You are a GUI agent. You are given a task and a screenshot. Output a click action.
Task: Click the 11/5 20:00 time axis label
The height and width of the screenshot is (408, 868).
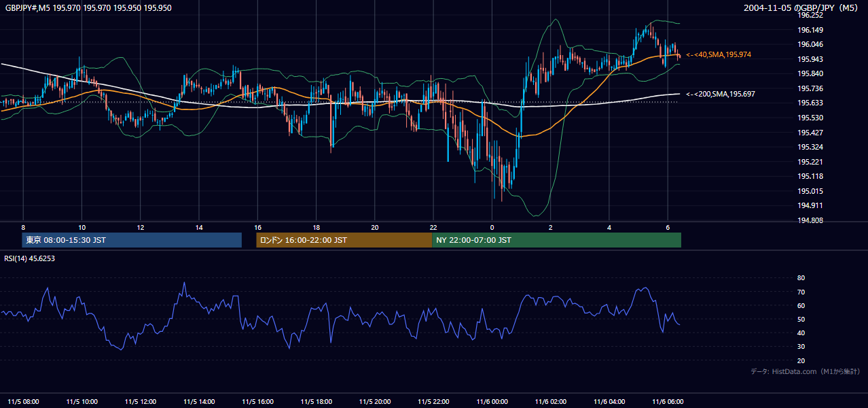click(x=375, y=402)
